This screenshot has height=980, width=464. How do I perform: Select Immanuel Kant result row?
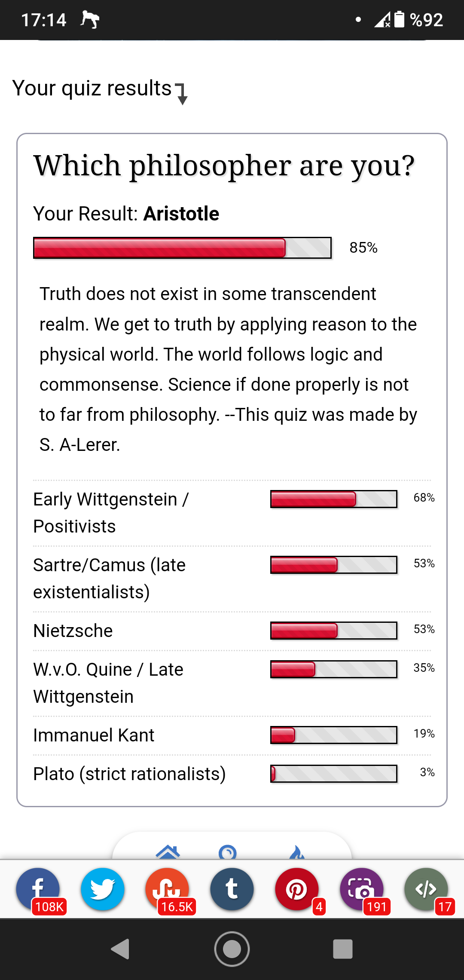[232, 735]
